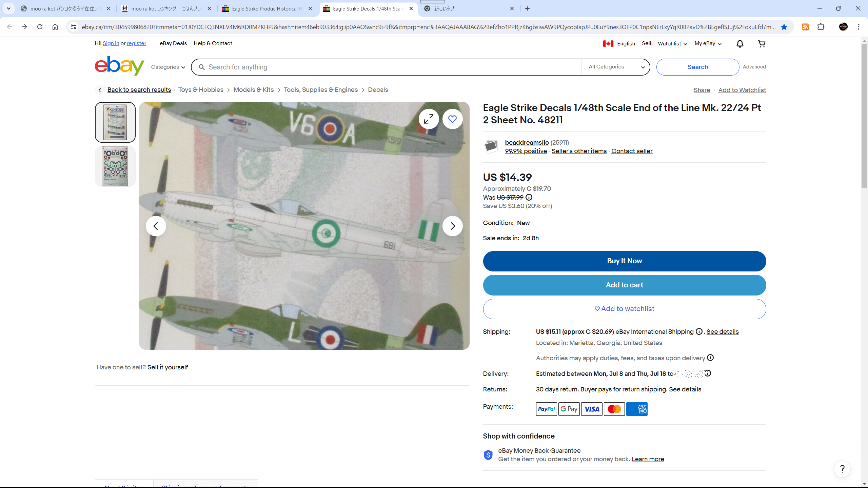Show previous product image arrow
This screenshot has width=868, height=488.
(x=156, y=226)
